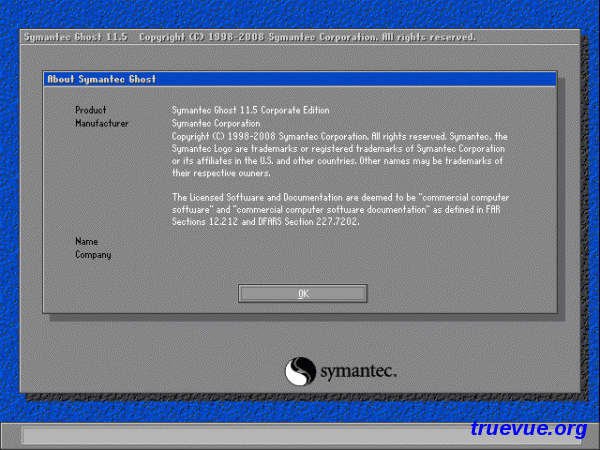600x450 pixels.
Task: Click the 'Product' label
Action: point(90,110)
